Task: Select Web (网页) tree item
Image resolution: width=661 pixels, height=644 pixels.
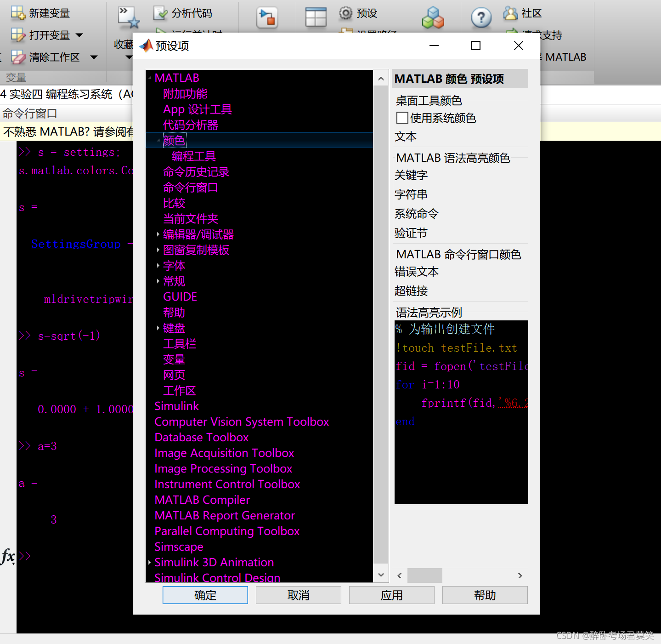Action: 174,375
